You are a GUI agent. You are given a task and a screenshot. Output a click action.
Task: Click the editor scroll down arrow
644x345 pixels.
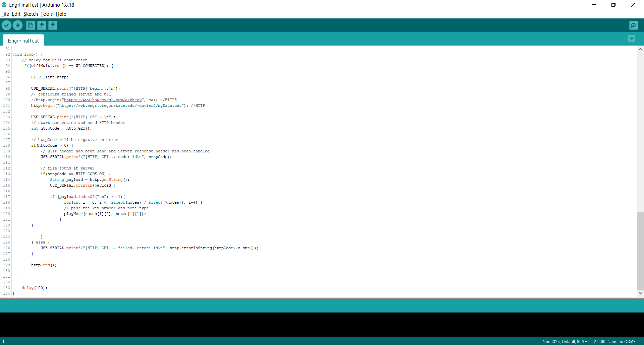pos(640,293)
